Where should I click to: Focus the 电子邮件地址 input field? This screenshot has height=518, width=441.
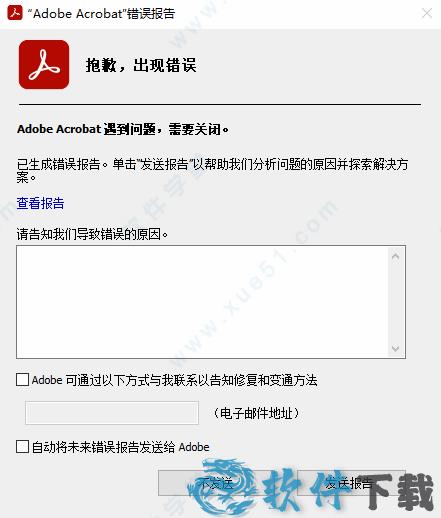pyautogui.click(x=112, y=413)
